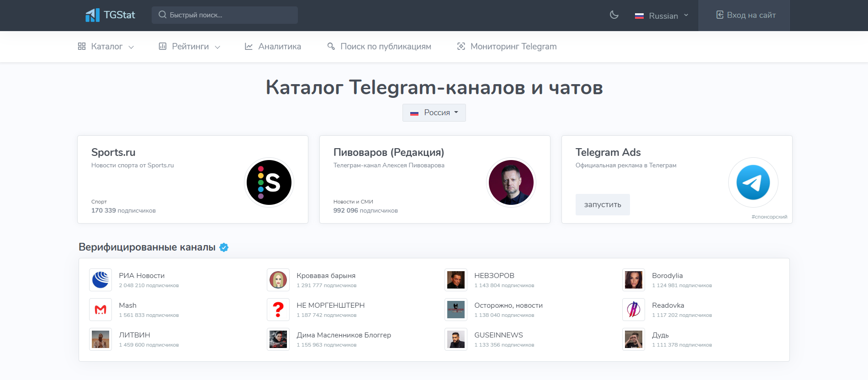Click the Мониторинг Telegram scan icon
This screenshot has width=868, height=380.
tap(461, 46)
